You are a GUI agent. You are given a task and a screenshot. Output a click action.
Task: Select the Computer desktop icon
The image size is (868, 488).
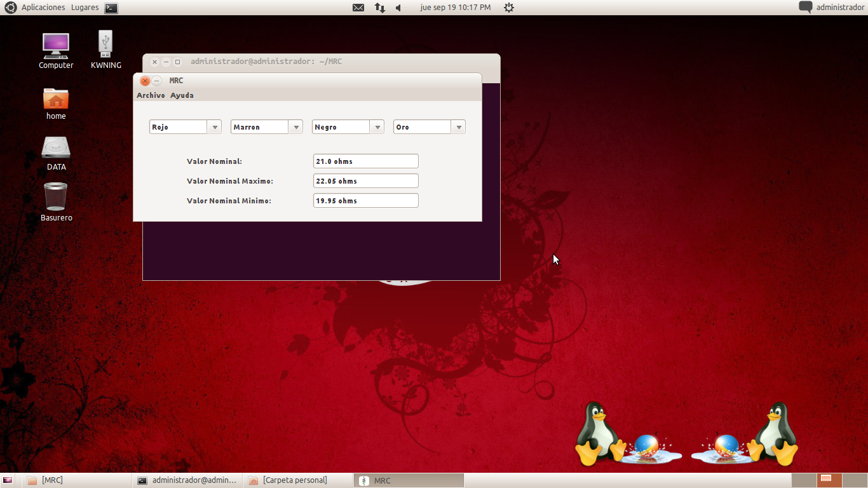[x=56, y=51]
